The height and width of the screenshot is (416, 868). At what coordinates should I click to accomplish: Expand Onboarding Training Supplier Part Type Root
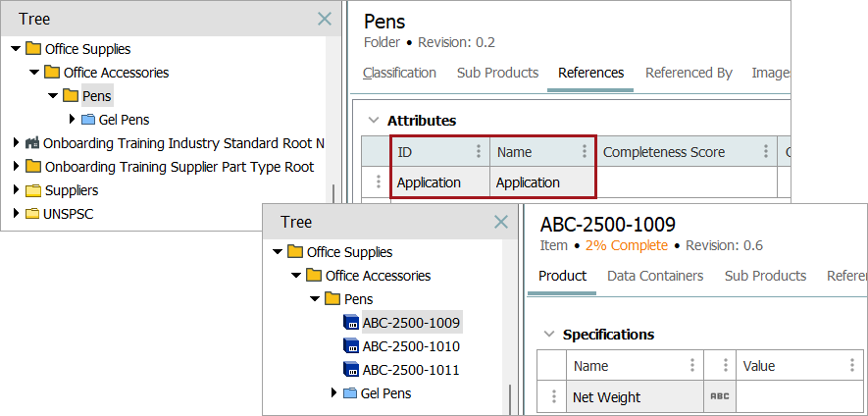[16, 167]
